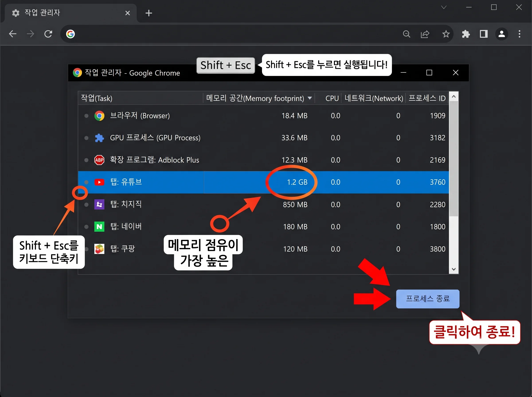Image resolution: width=532 pixels, height=397 pixels.
Task: Open the profile avatar icon
Action: (502, 34)
